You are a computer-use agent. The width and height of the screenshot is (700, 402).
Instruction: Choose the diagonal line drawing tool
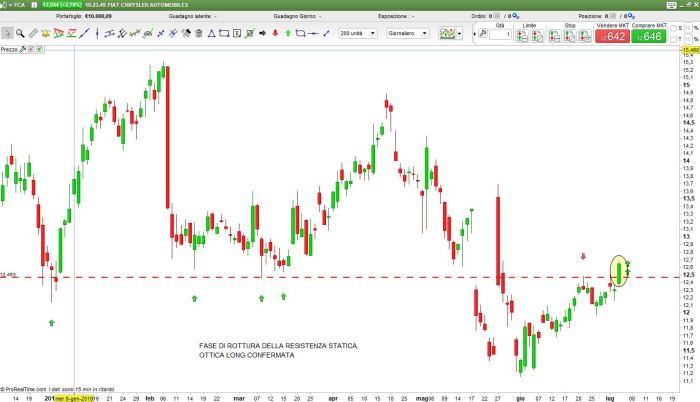click(x=84, y=33)
